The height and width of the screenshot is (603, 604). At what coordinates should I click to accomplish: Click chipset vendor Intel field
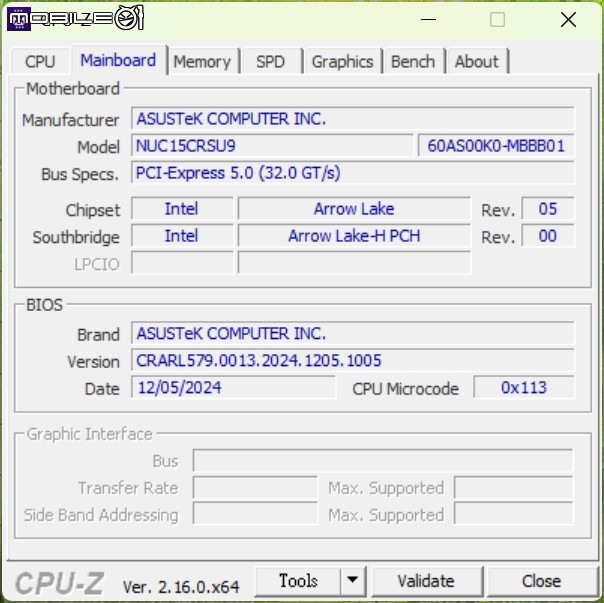tap(182, 209)
